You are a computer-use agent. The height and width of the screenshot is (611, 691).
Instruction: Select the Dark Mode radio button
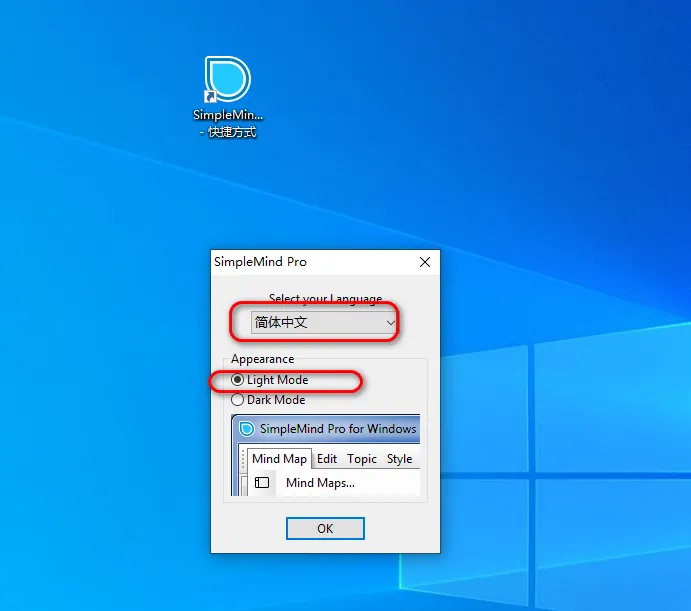237,399
